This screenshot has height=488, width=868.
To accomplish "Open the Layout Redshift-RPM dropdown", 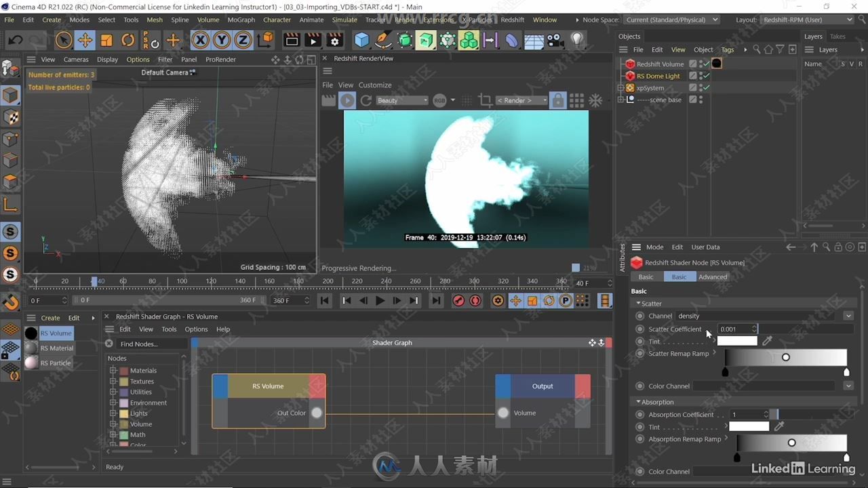I will point(808,20).
